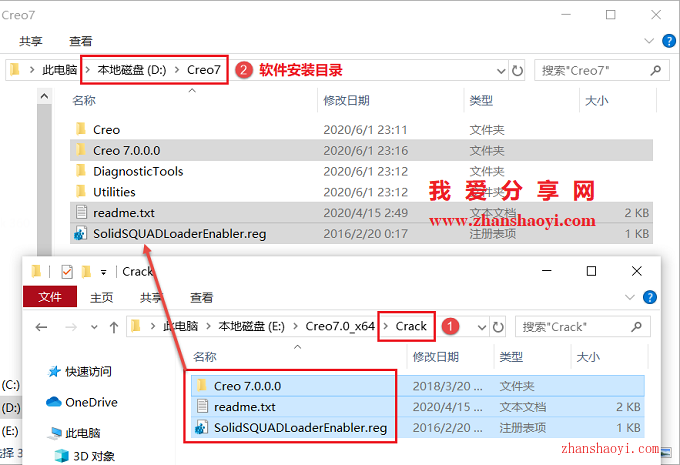Select (D:) drive in background navigation pane

(10, 408)
